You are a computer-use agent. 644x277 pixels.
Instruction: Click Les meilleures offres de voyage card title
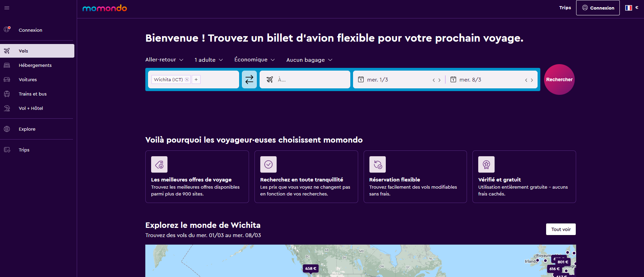pyautogui.click(x=191, y=180)
